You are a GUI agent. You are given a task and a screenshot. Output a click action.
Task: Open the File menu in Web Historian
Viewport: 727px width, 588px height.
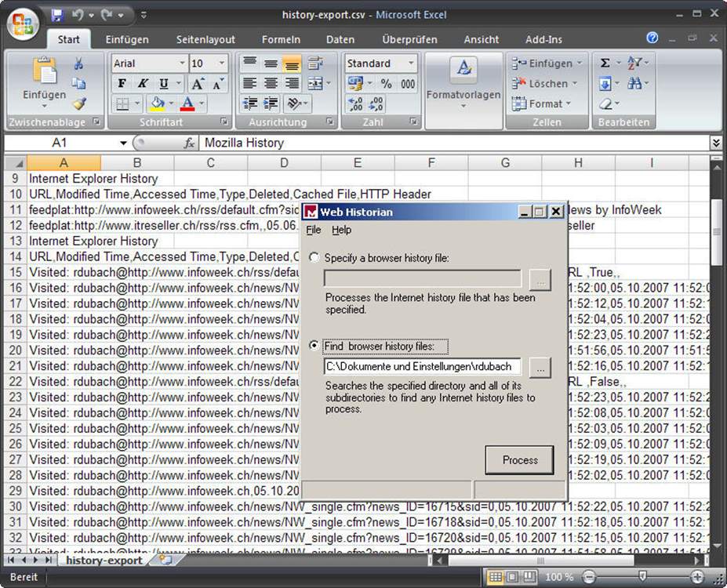coord(314,230)
